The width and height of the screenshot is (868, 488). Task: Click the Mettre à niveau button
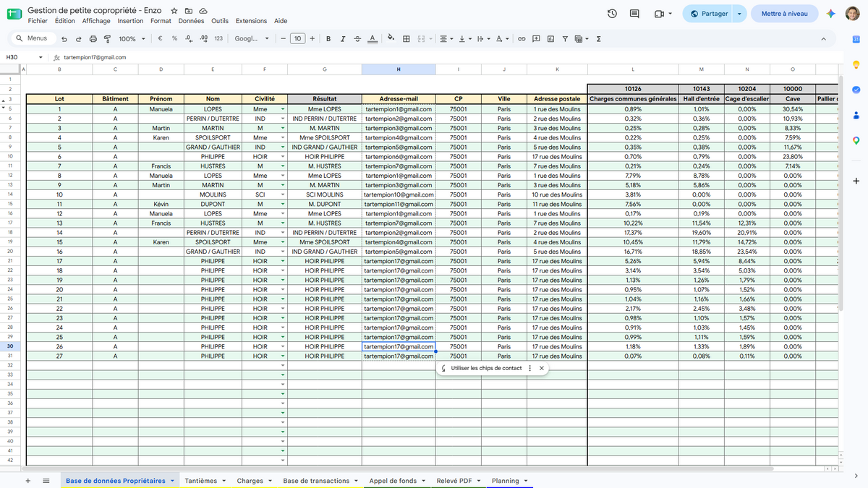coord(785,14)
